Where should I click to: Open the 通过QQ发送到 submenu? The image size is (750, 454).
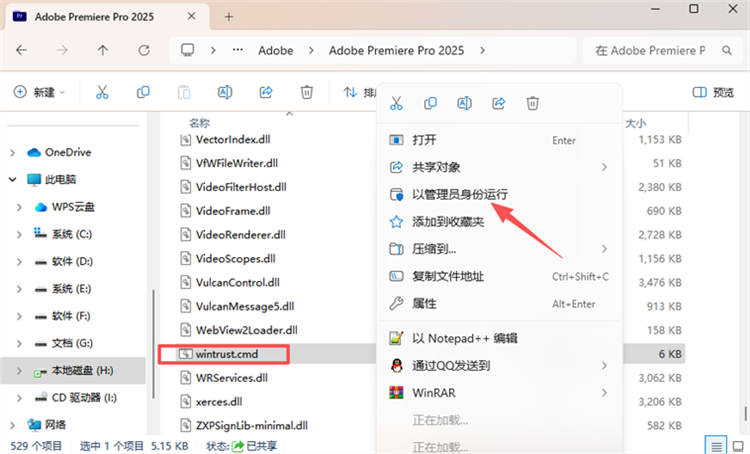point(499,365)
